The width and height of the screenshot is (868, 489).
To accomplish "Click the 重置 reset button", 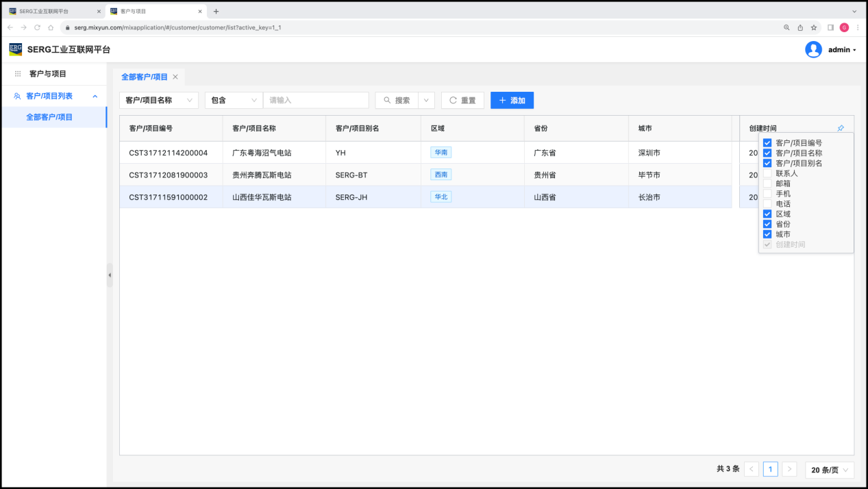I will click(x=462, y=100).
